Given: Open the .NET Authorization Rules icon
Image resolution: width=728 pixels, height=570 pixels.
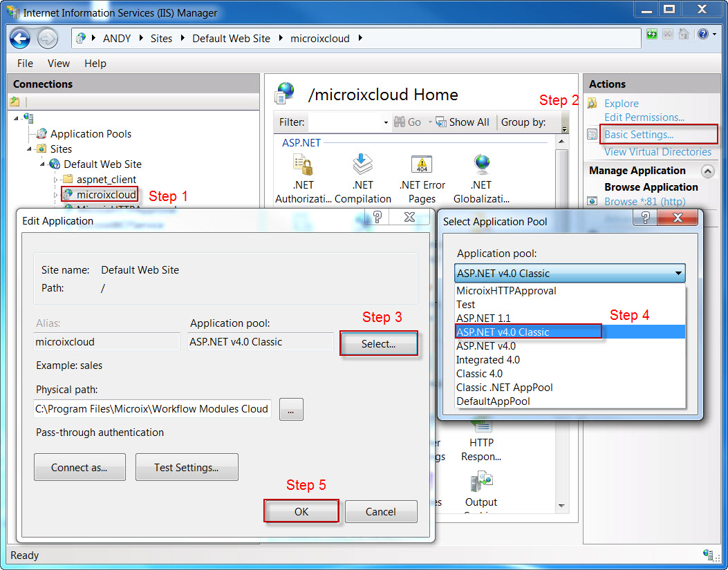Looking at the screenshot, I should 303,166.
